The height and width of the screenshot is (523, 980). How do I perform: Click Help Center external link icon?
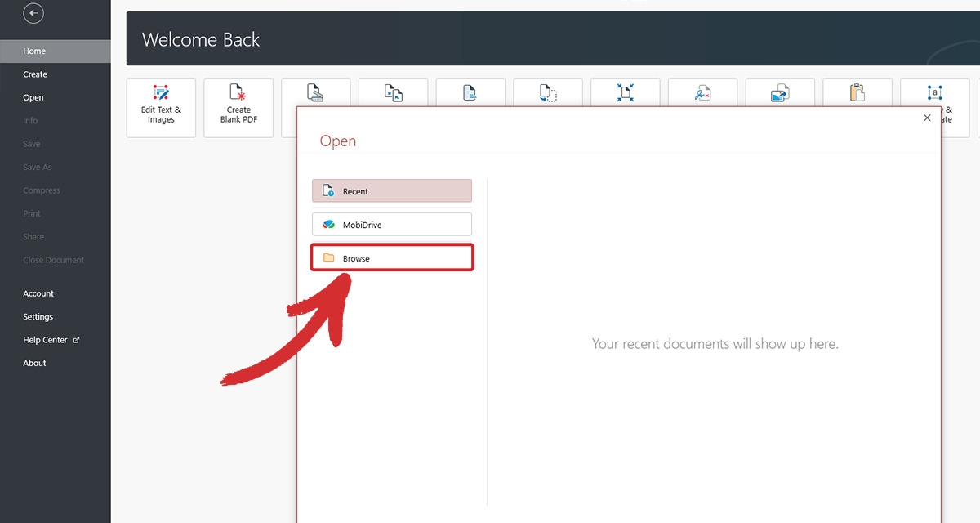[x=77, y=340]
